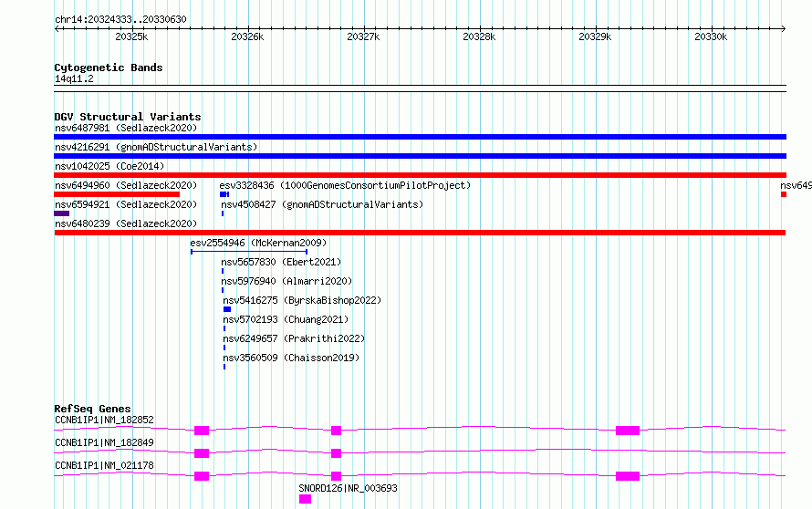Click the 20328k ruler tick label

coord(479,36)
